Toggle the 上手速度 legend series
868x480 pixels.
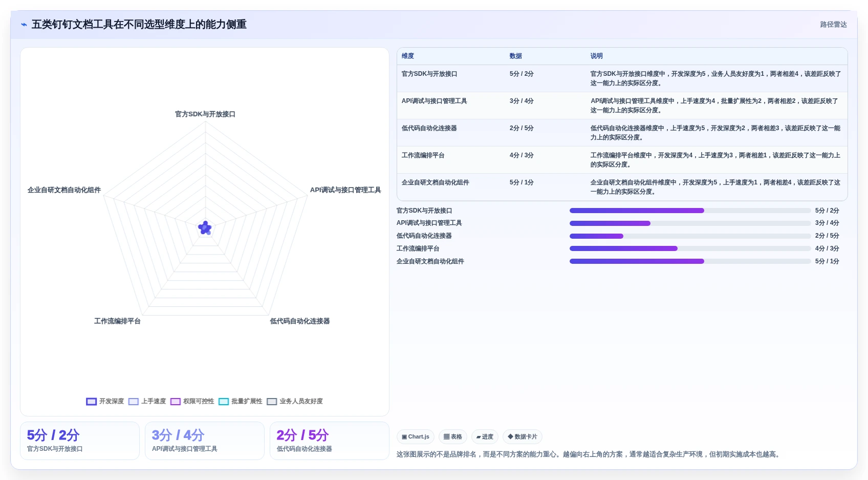[x=147, y=402]
